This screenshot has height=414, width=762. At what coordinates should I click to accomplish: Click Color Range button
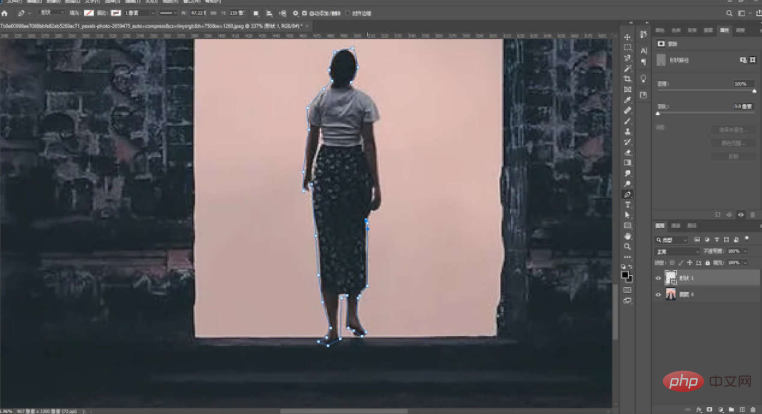click(733, 143)
